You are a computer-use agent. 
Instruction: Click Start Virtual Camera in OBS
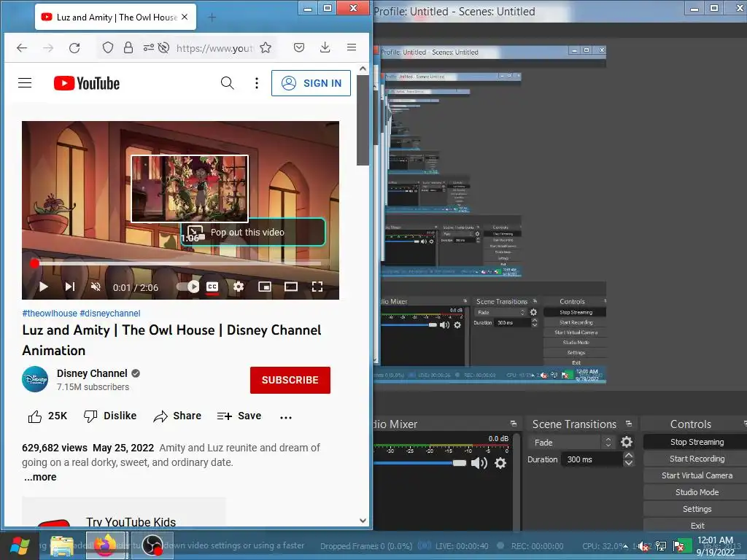(697, 475)
